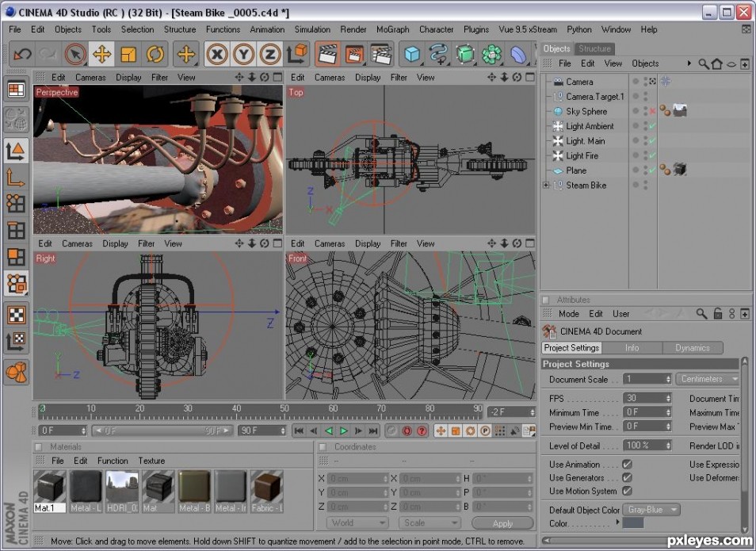
Task: Click the timeline ruler at frame 50
Action: (x=284, y=411)
